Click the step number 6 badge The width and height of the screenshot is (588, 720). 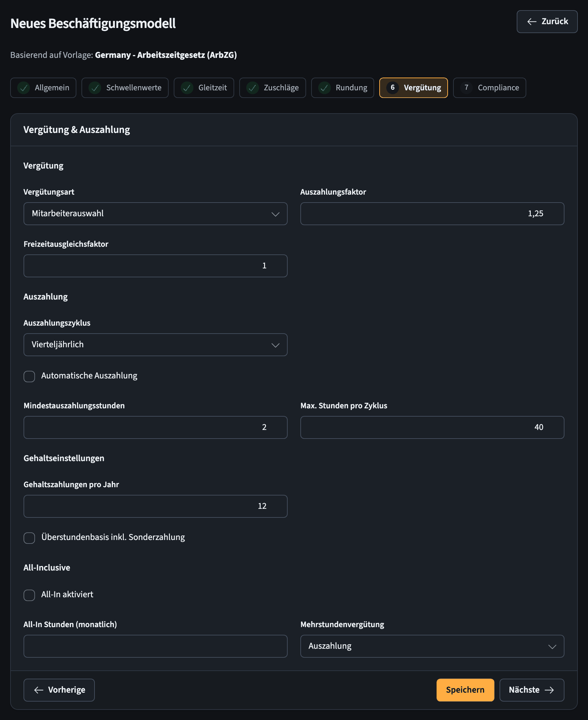pos(392,87)
